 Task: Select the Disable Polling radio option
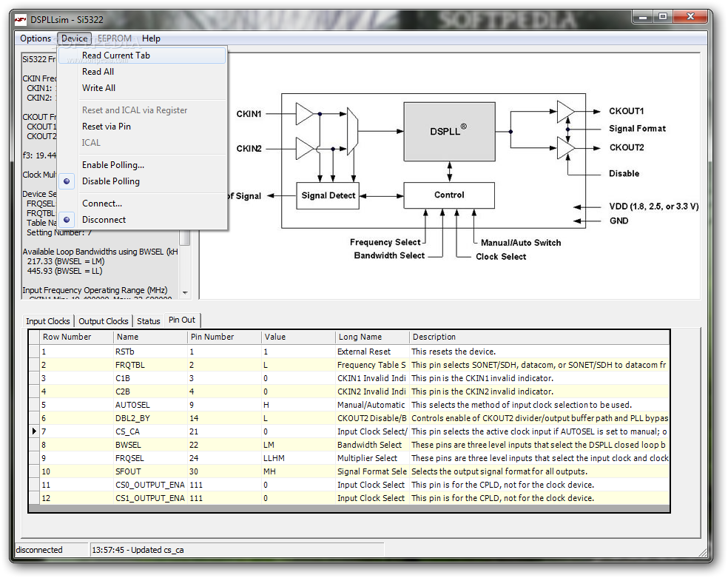tap(143, 181)
